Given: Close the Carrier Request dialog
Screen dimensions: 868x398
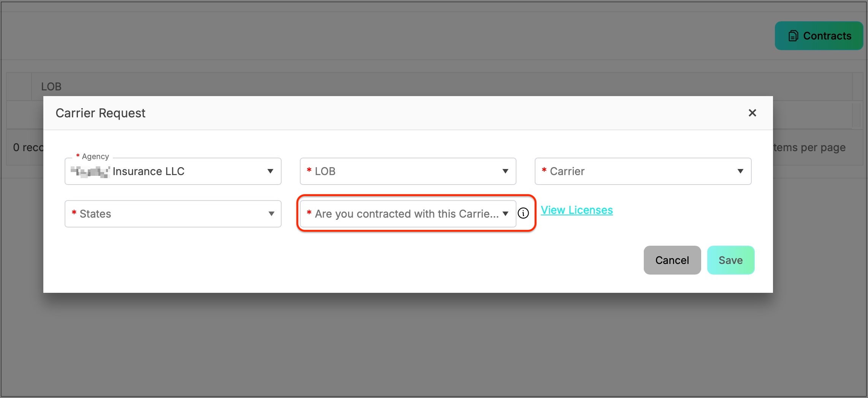Looking at the screenshot, I should coord(752,113).
